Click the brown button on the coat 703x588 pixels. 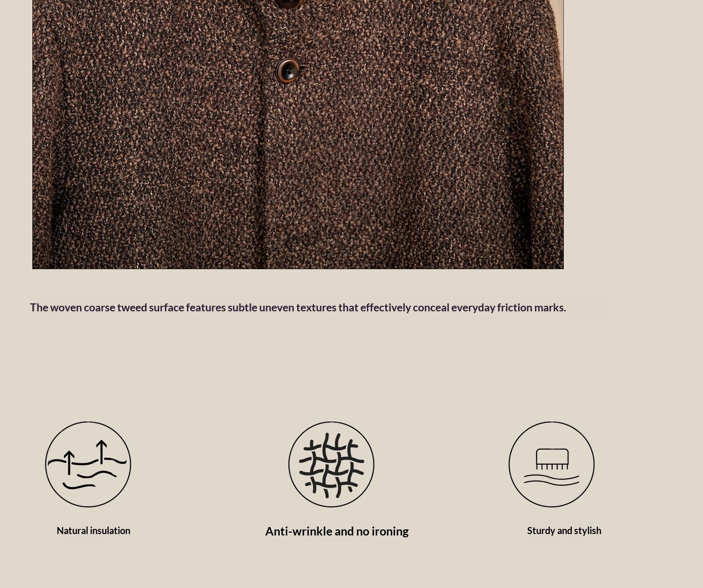point(288,71)
